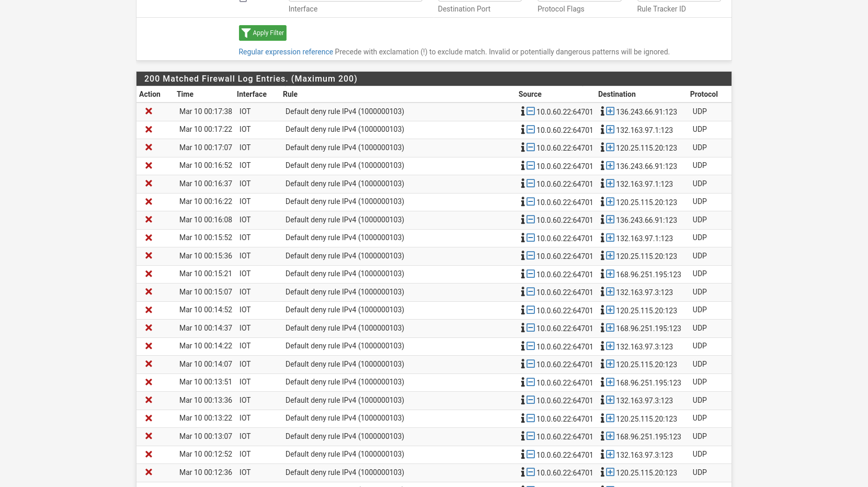Click source address 10.0.60.22:64701 in 00:17:07 row
Viewport: 868px width, 487px height.
pos(565,148)
